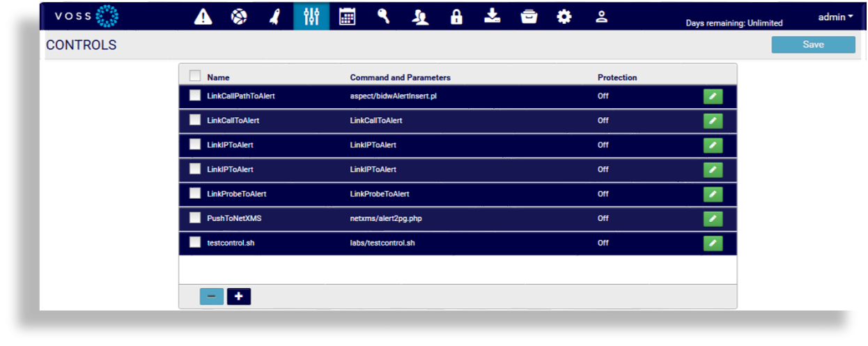Open the settings gear icon
Viewport: 868px width, 346px height.
564,17
